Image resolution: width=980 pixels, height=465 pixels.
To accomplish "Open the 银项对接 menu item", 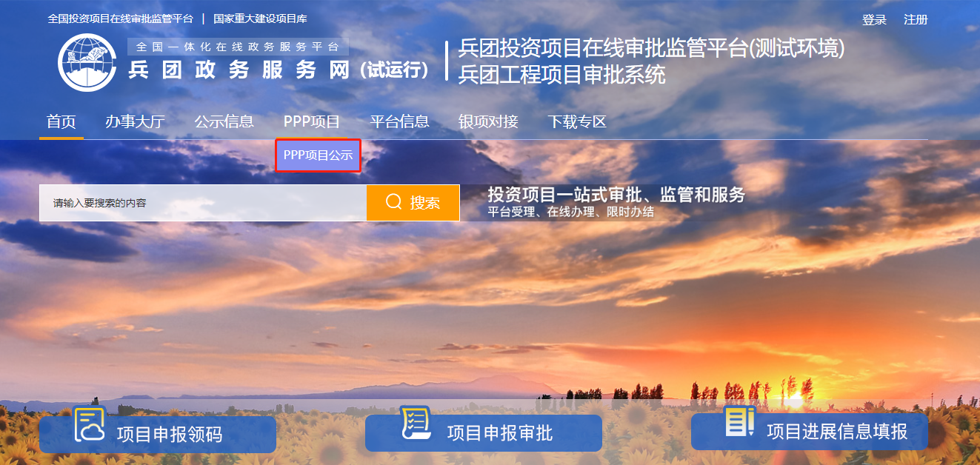I will [488, 122].
